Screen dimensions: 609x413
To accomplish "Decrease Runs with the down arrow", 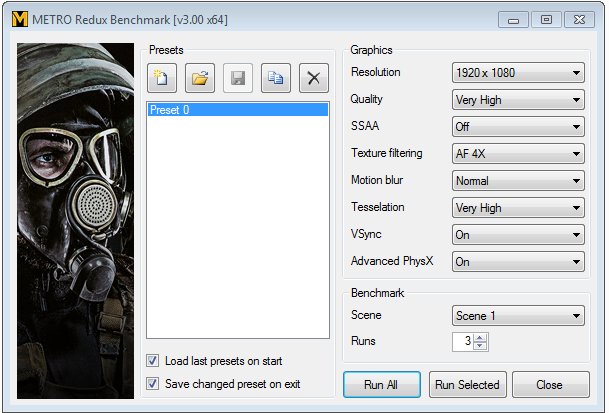I will (x=480, y=346).
